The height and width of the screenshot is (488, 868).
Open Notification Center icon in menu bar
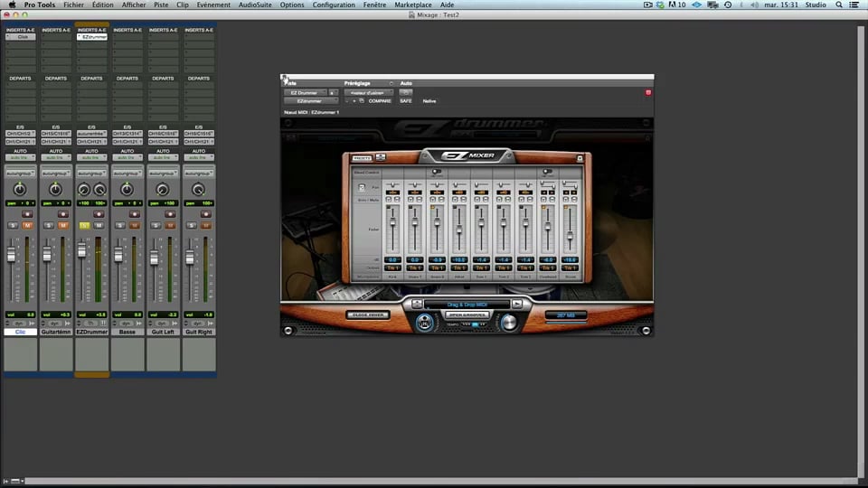(x=854, y=5)
